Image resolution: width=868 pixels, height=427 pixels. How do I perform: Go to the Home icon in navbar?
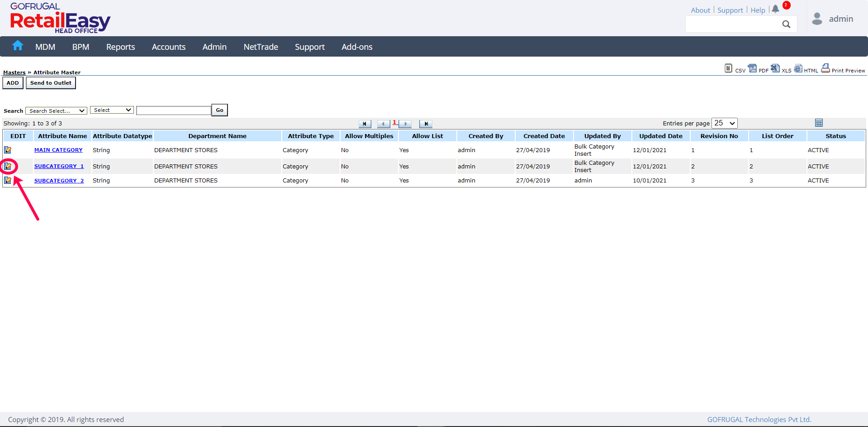[x=18, y=46]
